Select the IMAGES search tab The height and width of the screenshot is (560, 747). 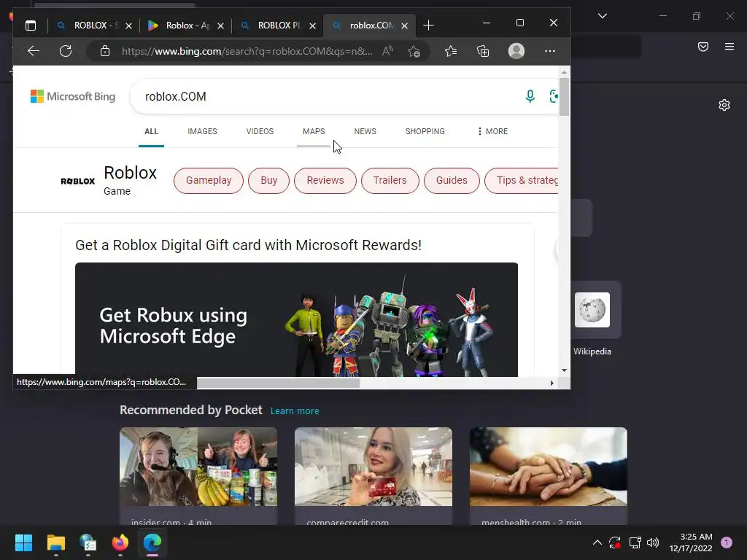pyautogui.click(x=202, y=131)
